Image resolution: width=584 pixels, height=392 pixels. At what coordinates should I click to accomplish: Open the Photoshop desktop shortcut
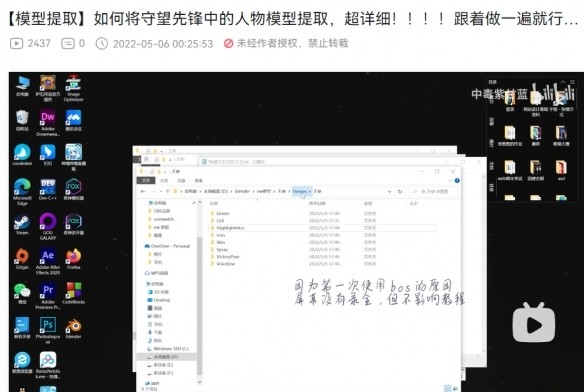coord(48,331)
